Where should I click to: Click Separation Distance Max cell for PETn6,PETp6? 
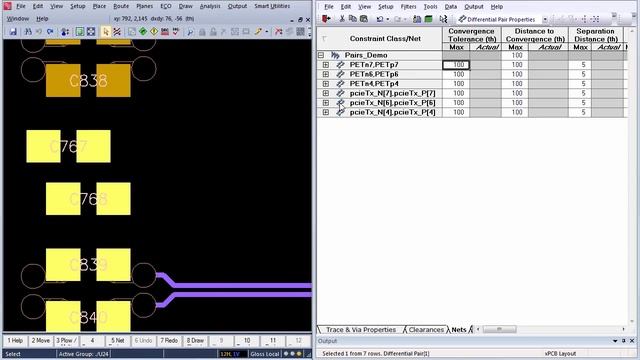(x=580, y=74)
